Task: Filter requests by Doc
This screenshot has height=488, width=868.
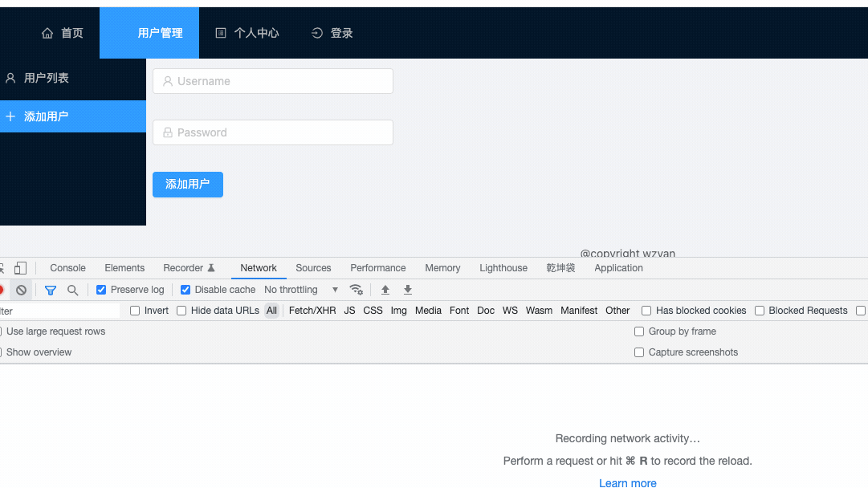Action: (486, 311)
